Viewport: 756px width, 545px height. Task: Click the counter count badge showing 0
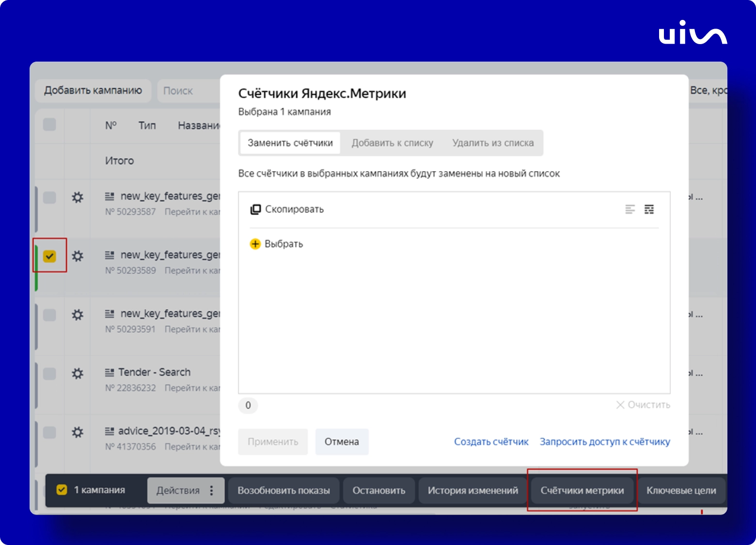click(x=248, y=405)
